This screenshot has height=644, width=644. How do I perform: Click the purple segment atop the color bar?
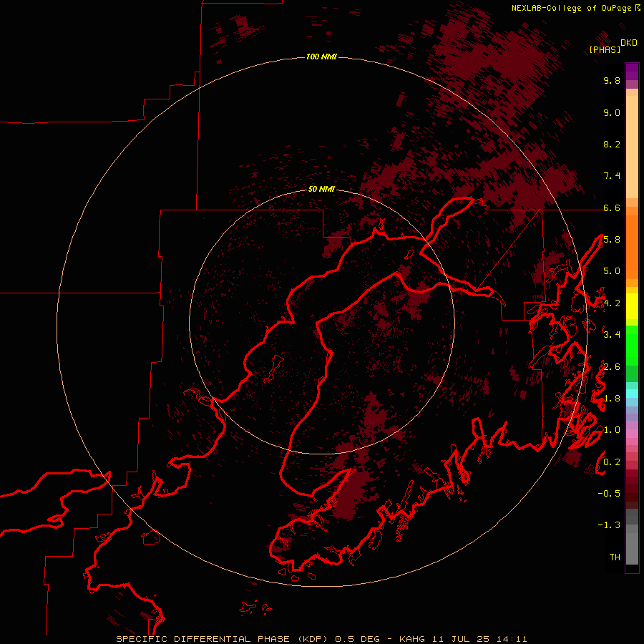pos(632,72)
